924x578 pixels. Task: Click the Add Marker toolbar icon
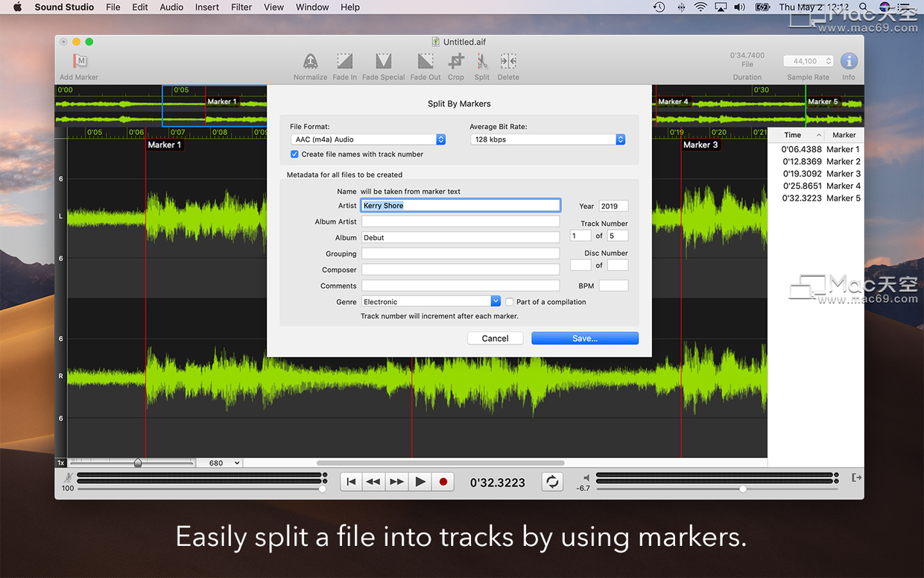tap(80, 61)
